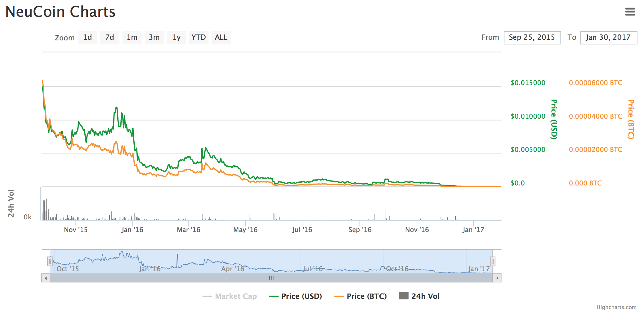Set zoom range to 7d
Viewport: 644px width, 315px height.
point(110,38)
